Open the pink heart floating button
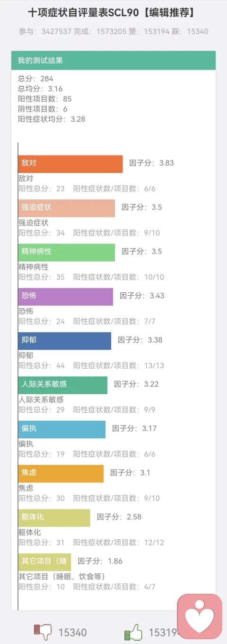The width and height of the screenshot is (227, 644). (200, 617)
